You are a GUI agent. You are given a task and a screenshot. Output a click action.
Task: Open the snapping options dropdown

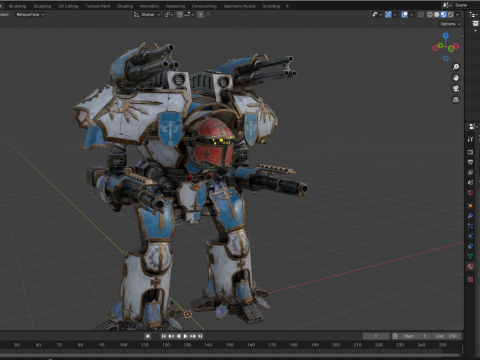click(189, 15)
